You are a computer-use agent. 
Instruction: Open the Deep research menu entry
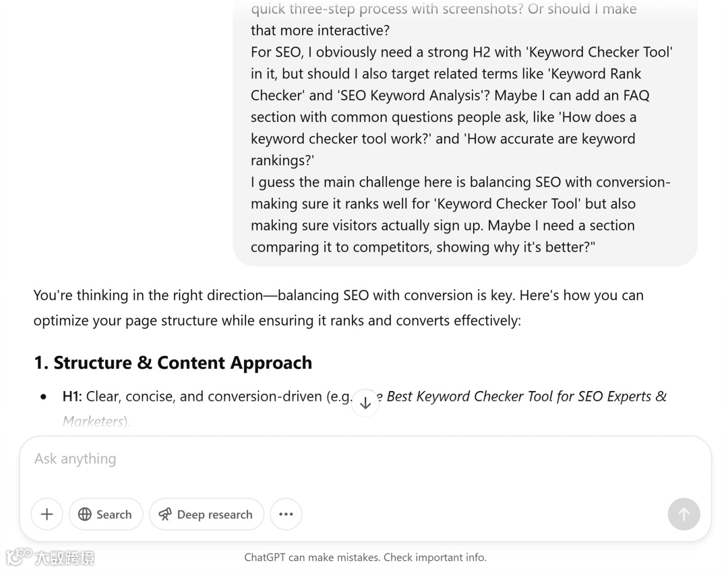206,514
